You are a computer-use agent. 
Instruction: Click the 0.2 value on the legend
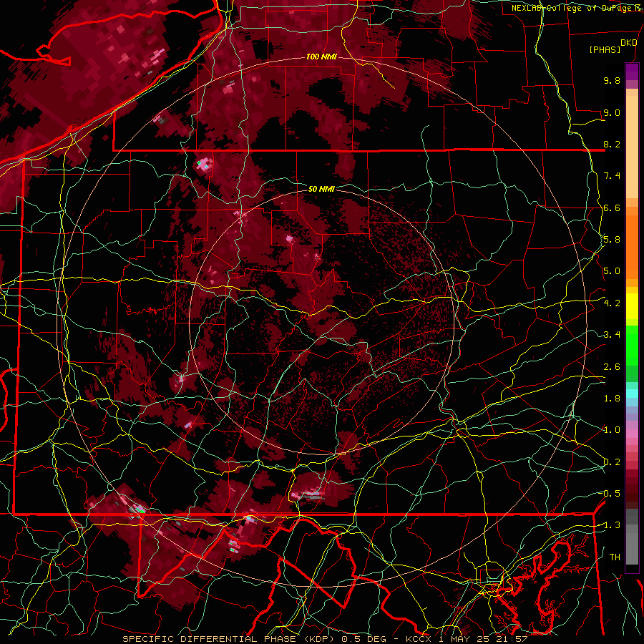pyautogui.click(x=612, y=462)
